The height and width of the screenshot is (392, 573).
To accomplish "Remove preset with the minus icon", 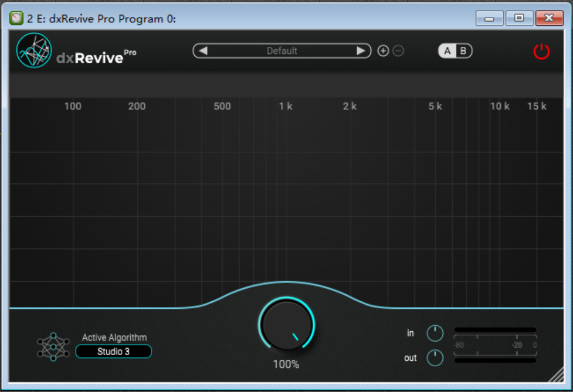I will pyautogui.click(x=398, y=51).
